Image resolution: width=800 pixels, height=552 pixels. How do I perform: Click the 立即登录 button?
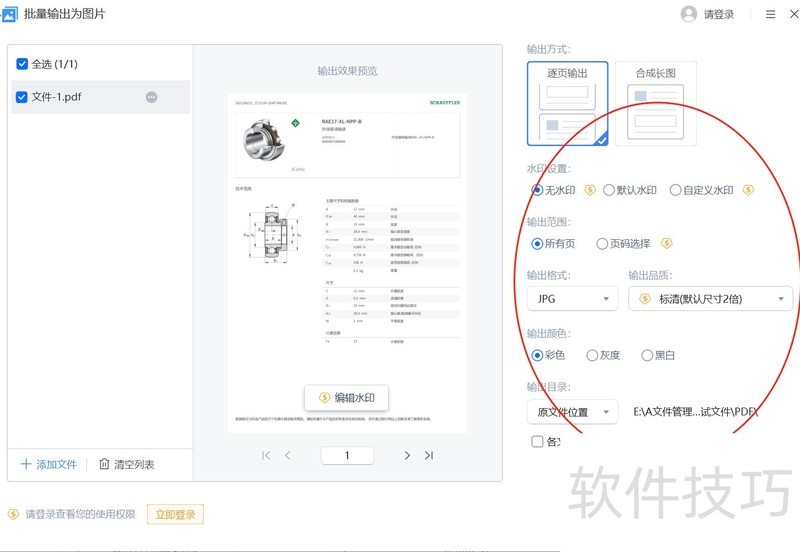(x=175, y=514)
